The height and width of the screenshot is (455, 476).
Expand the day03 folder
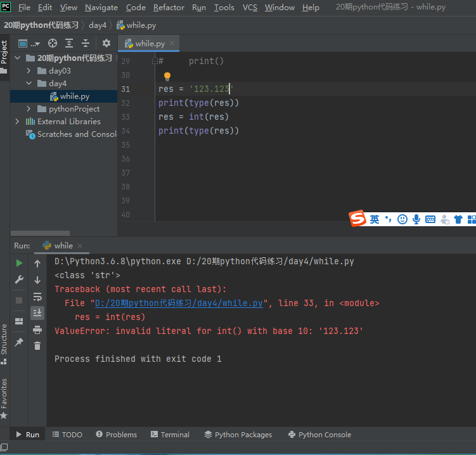pyautogui.click(x=29, y=71)
